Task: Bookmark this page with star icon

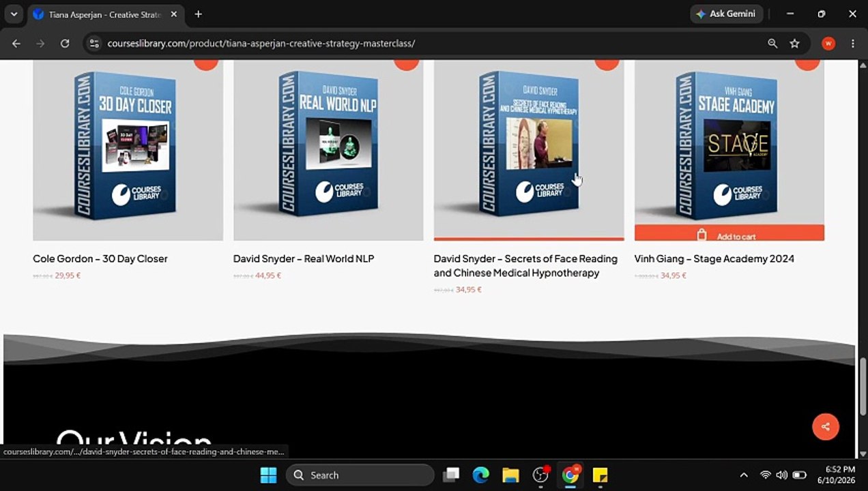Action: 794,43
